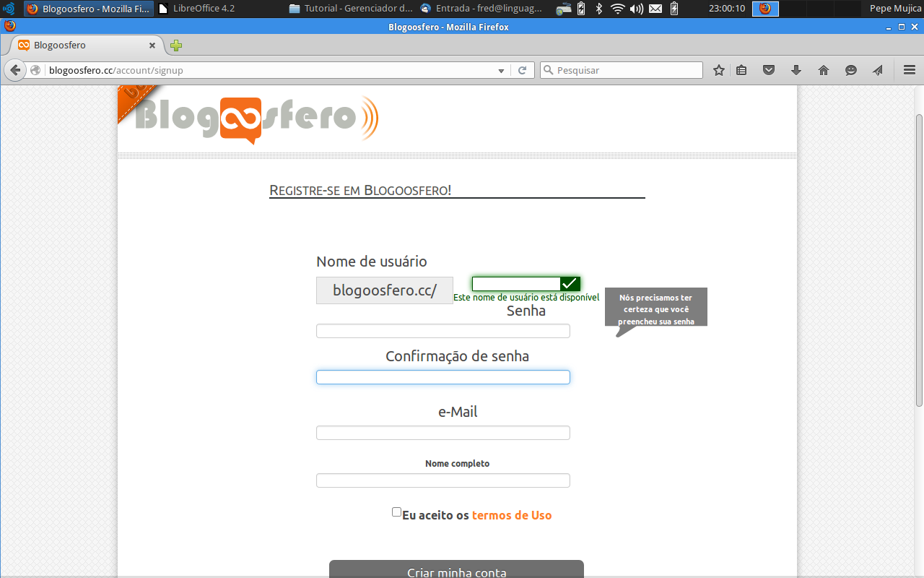Open the 'termos de Uso' link
The image size is (924, 578).
(511, 515)
